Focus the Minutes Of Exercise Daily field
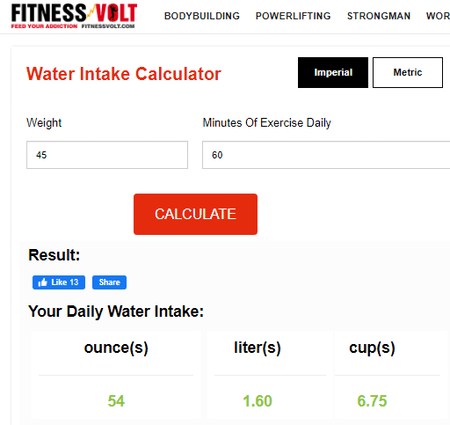Screen dimensions: 450x425 (x=326, y=155)
